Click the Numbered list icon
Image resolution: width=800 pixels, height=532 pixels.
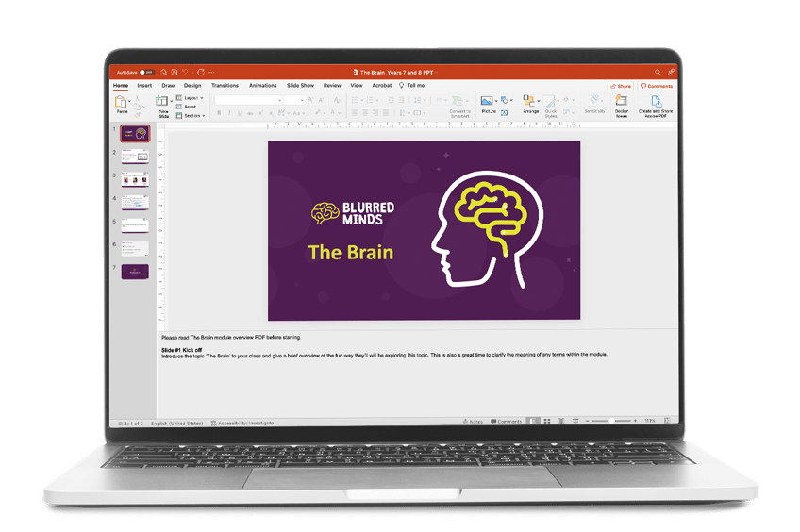click(371, 100)
